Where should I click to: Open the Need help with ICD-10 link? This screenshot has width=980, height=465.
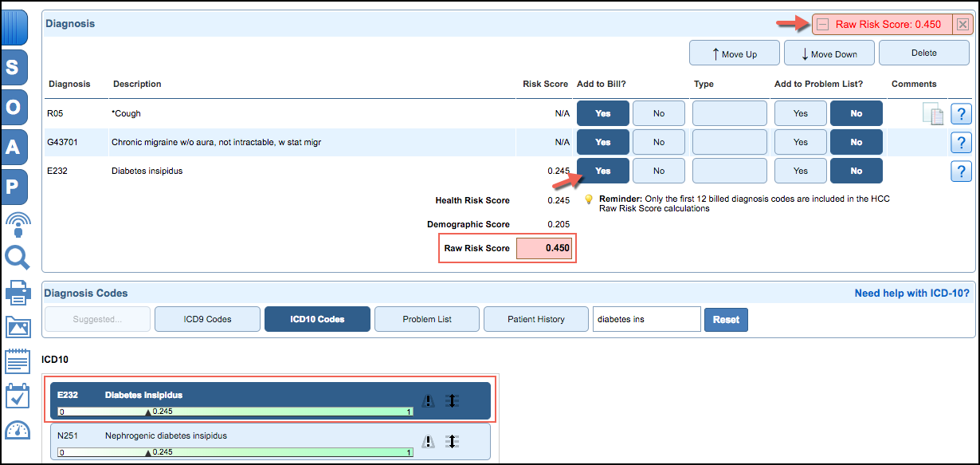tap(911, 294)
